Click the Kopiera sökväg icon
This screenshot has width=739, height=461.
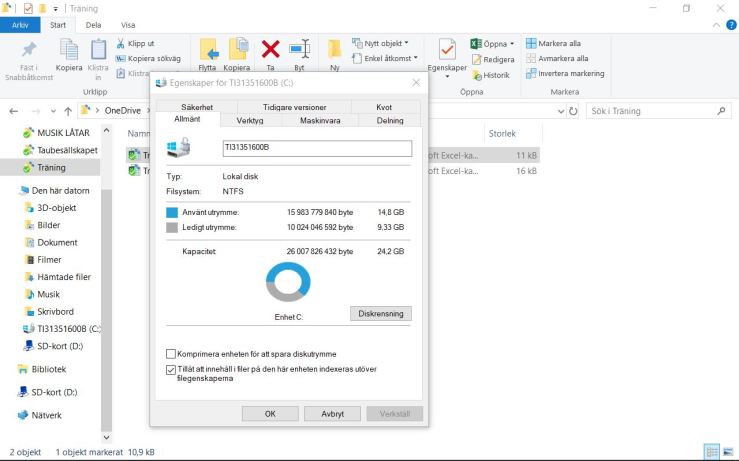[x=122, y=58]
